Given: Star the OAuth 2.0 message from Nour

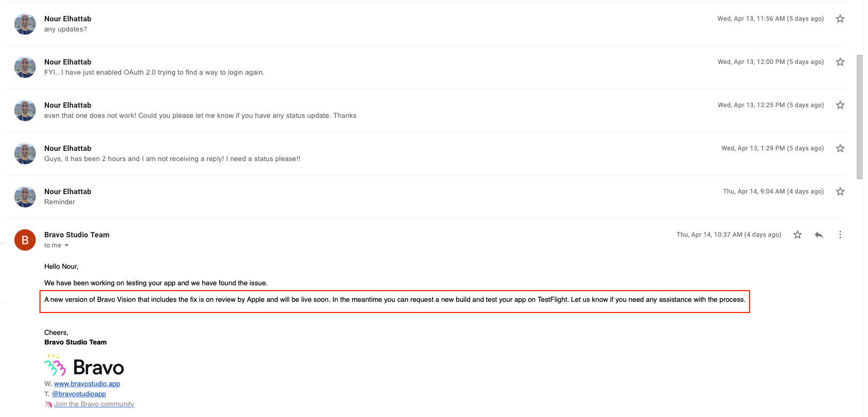Looking at the screenshot, I should pyautogui.click(x=840, y=62).
